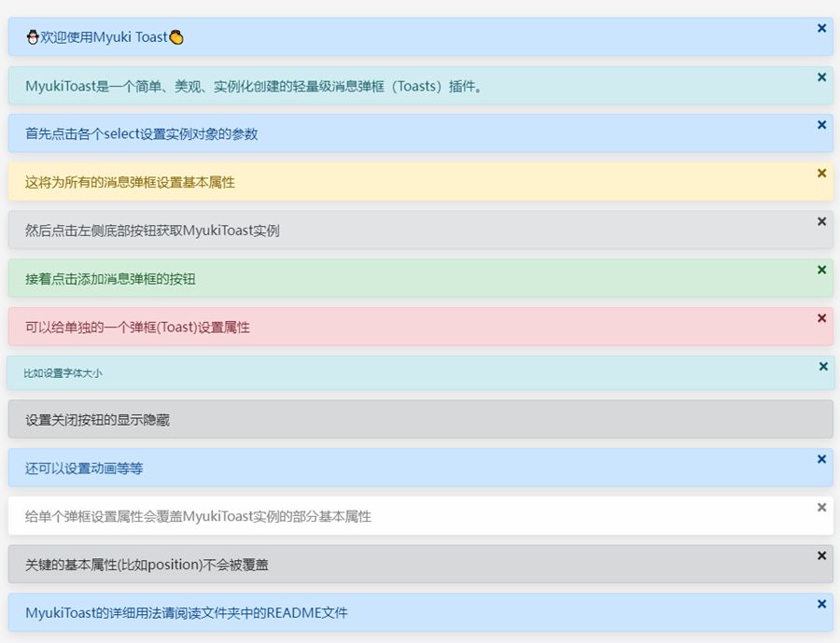Click the clapping hands emoji after 'Myuki Toast'
Screen dimensions: 840x643
176,37
